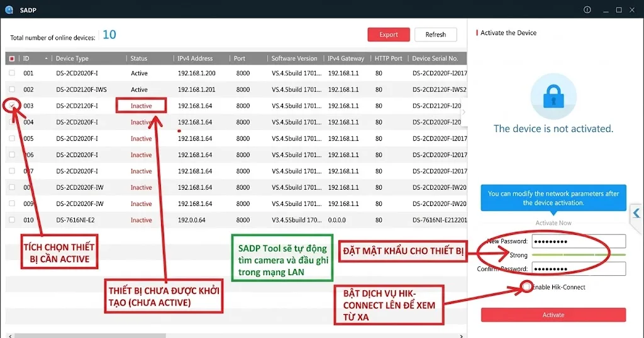Sort by the IPv4 Address column header
Viewport: 644px width, 338px height.
pyautogui.click(x=195, y=58)
